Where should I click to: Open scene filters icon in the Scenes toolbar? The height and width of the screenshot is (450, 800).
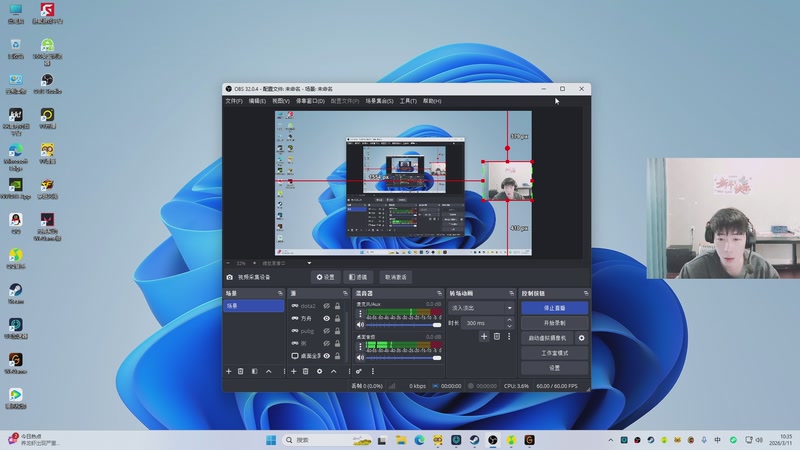tap(255, 371)
